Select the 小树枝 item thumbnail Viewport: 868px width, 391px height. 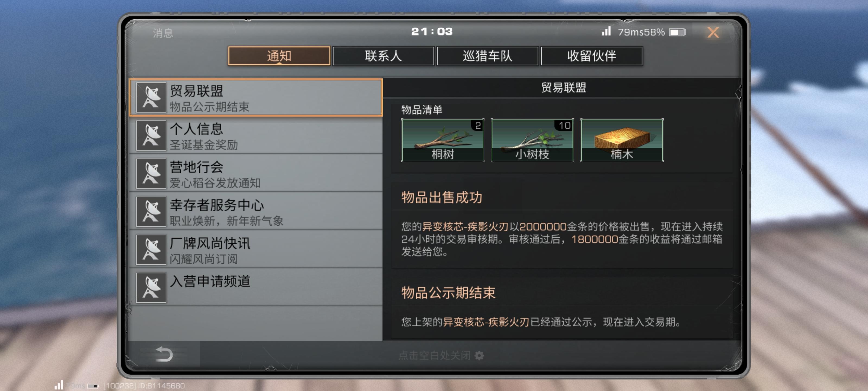tap(532, 140)
